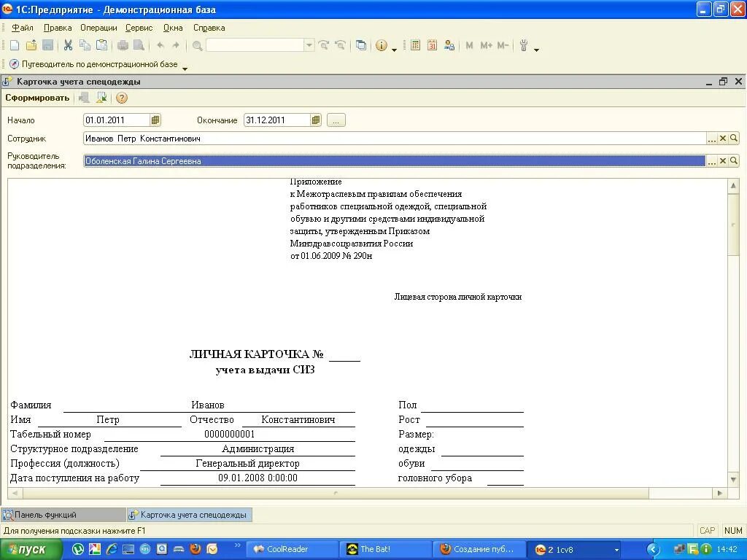Click the Print icon in main toolbar

pyautogui.click(x=123, y=45)
